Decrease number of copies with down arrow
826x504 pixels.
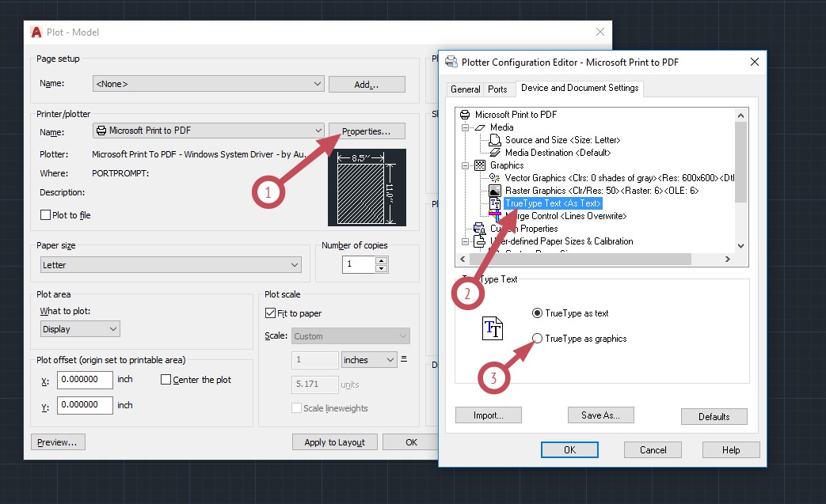tap(382, 268)
